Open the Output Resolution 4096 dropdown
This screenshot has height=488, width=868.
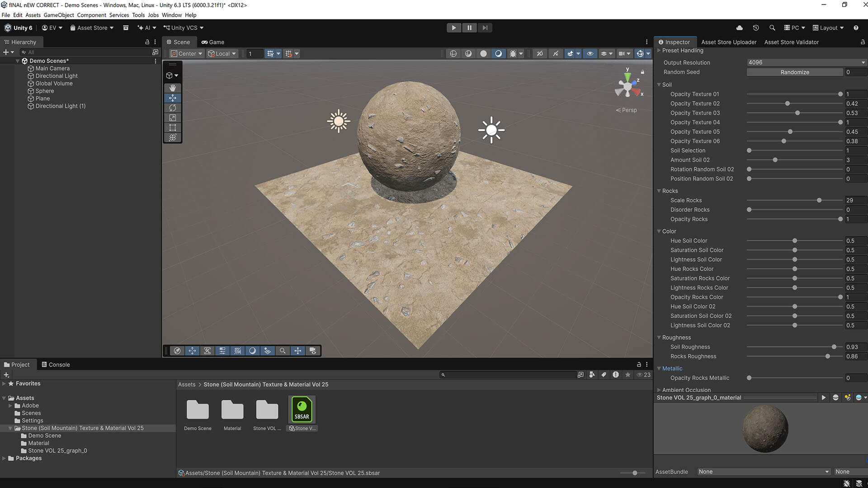(x=807, y=62)
